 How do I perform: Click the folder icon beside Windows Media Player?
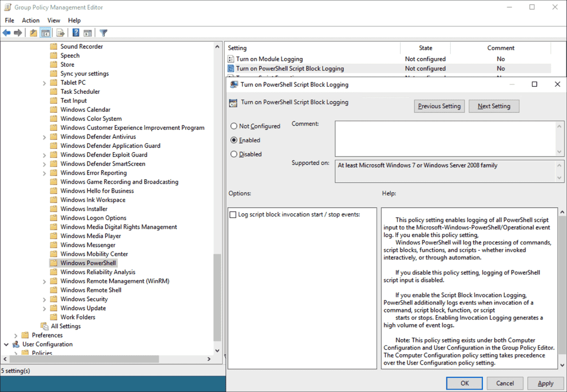53,235
